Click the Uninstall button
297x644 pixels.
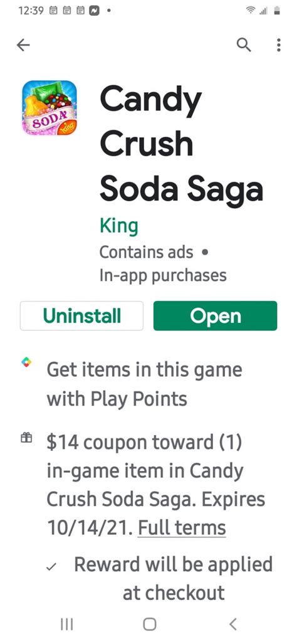click(81, 316)
